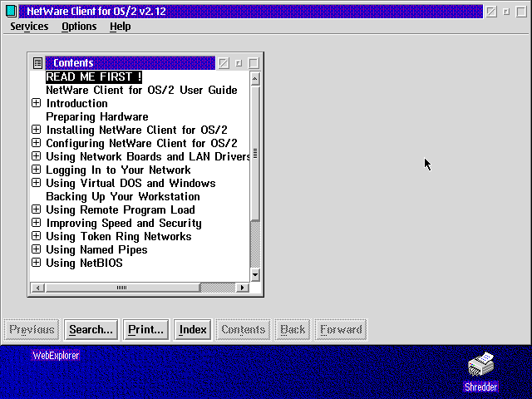Select the WebExplorer desktop label
Image resolution: width=532 pixels, height=399 pixels.
point(56,356)
